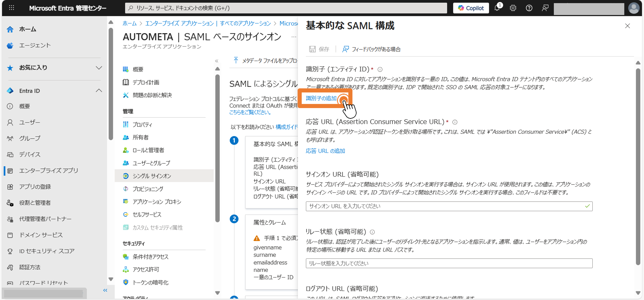Click the header feedback person icon
Screen dimensions: 644x300
tap(545, 8)
